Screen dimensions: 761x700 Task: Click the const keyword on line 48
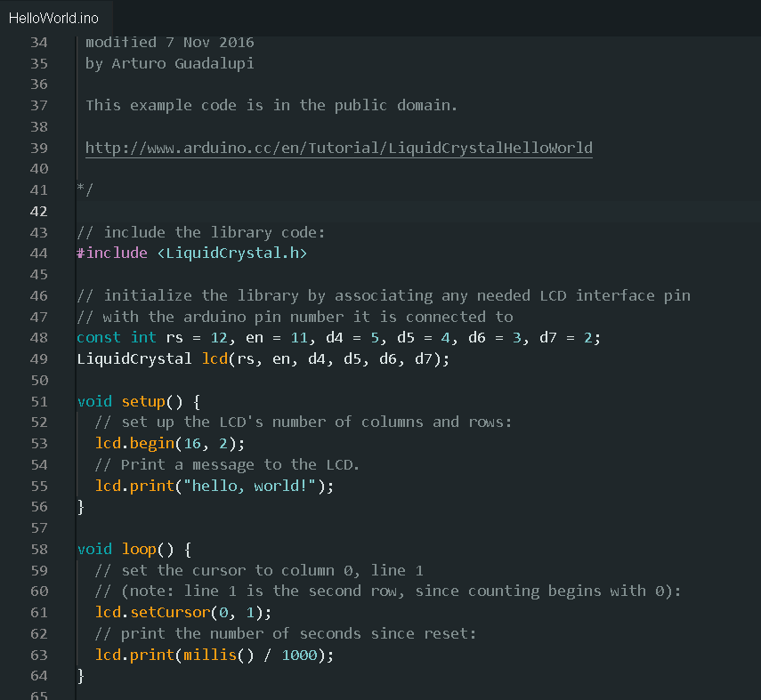(x=99, y=337)
